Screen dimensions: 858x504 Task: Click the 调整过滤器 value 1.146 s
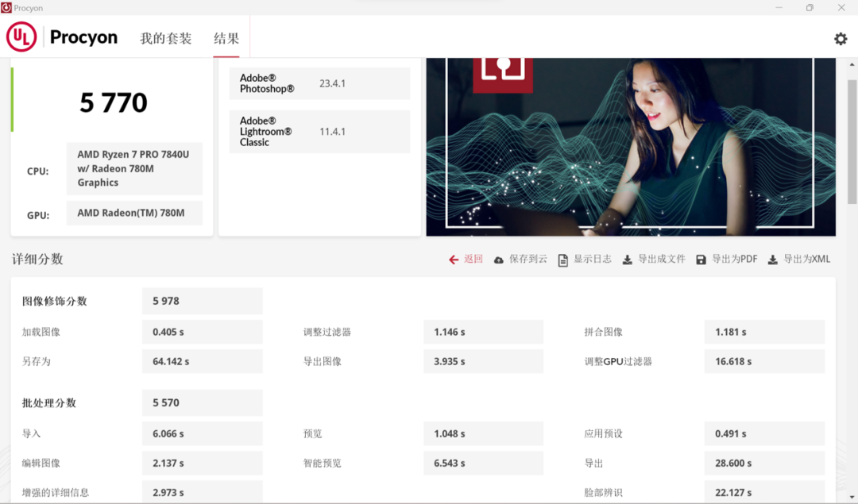tap(483, 332)
